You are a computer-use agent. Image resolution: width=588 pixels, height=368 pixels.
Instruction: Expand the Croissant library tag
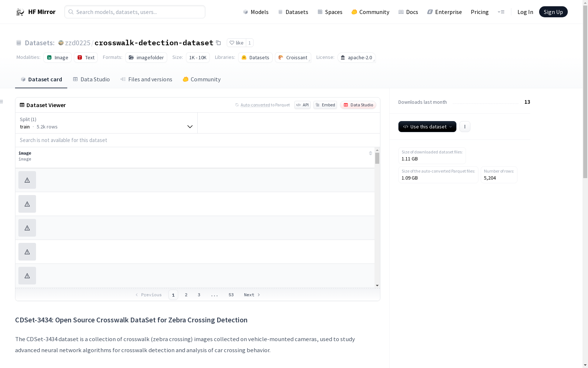pyautogui.click(x=293, y=57)
